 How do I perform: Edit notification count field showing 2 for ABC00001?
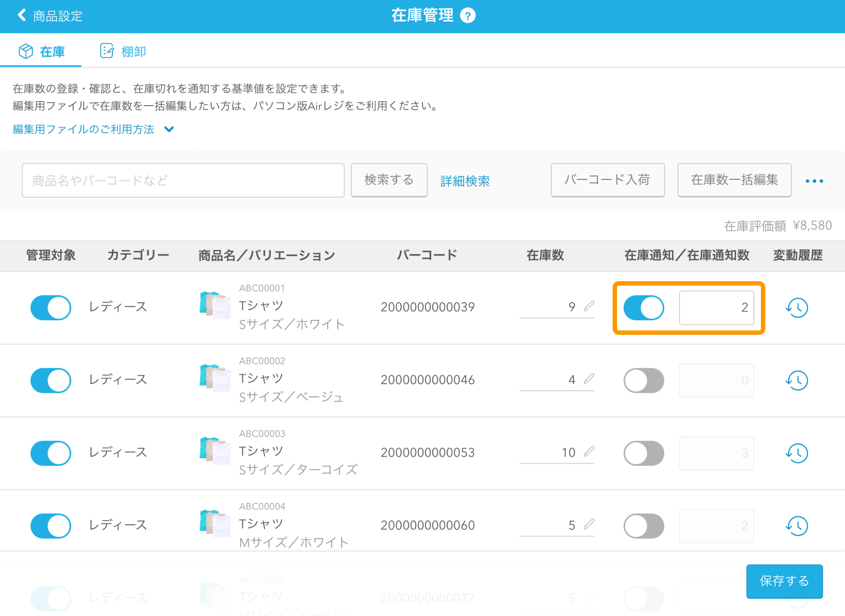(716, 308)
